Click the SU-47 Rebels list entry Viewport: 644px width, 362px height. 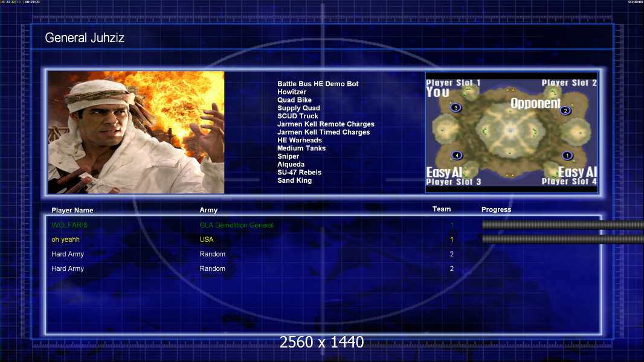point(300,172)
